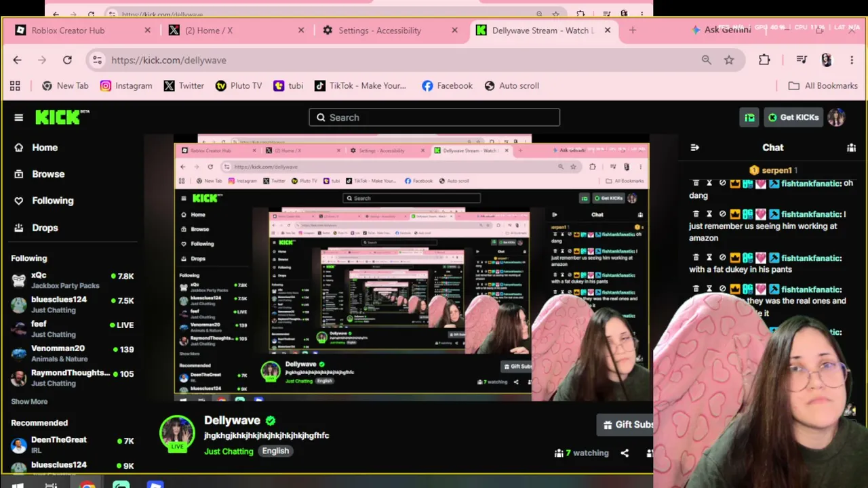
Task: Click the Dellywave live avatar
Action: (x=177, y=433)
